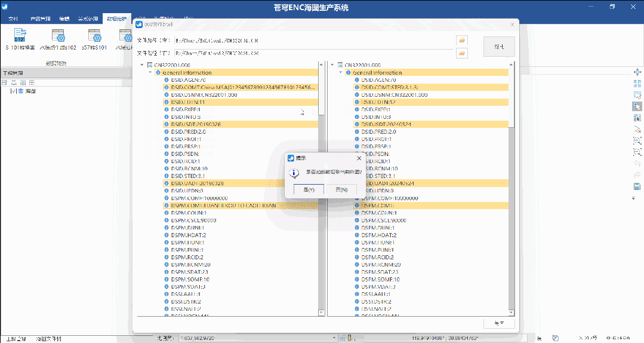Select DSID.COMT:China MSA row in left tree
This screenshot has width=644, height=343.
[x=242, y=87]
